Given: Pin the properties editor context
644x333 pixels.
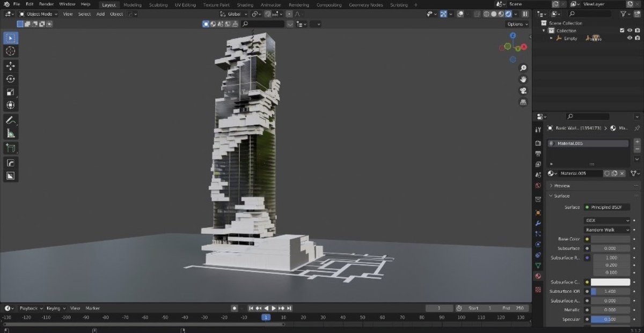Looking at the screenshot, I should tap(636, 129).
